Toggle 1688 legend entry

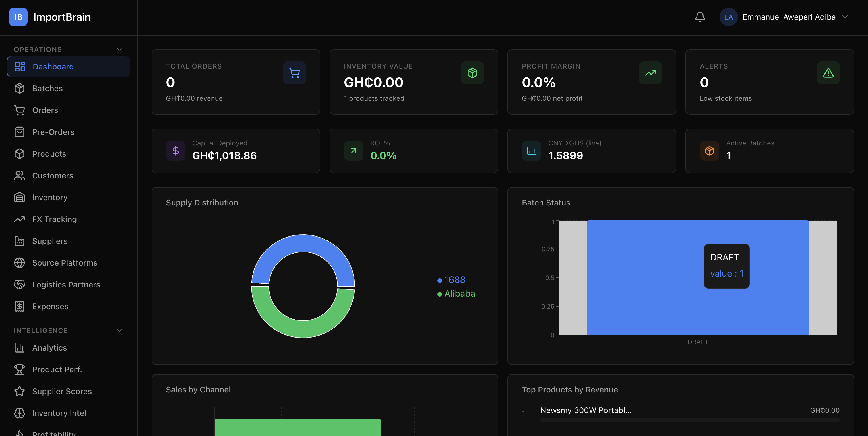451,280
